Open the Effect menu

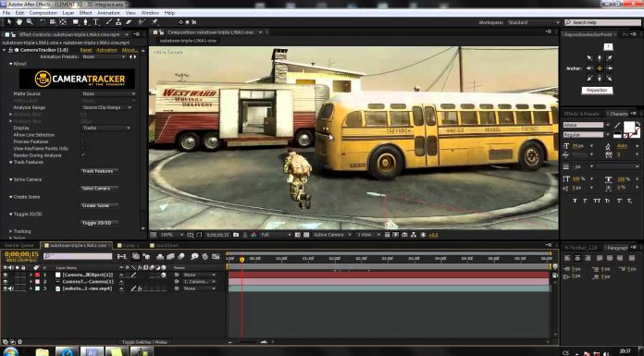85,13
